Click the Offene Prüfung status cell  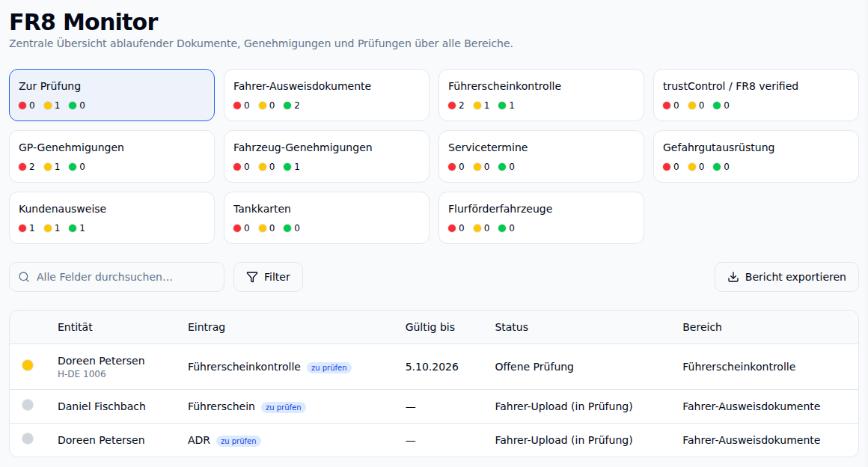pyautogui.click(x=534, y=367)
